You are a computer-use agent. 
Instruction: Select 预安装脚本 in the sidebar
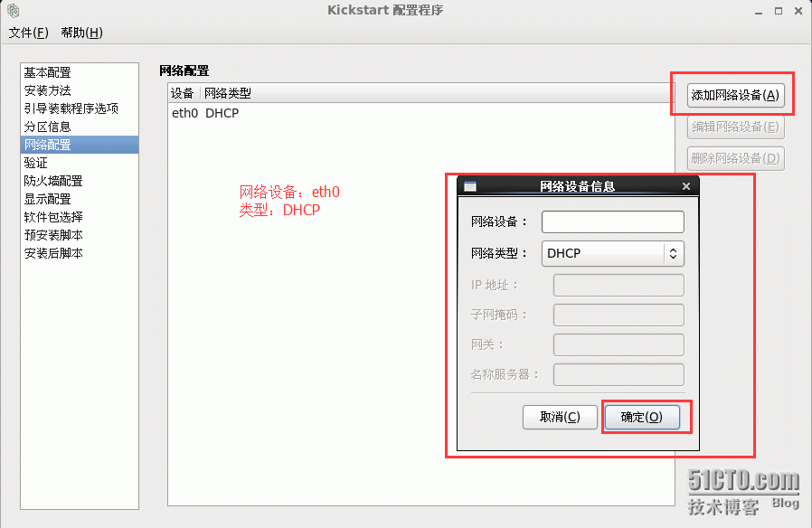[80, 236]
